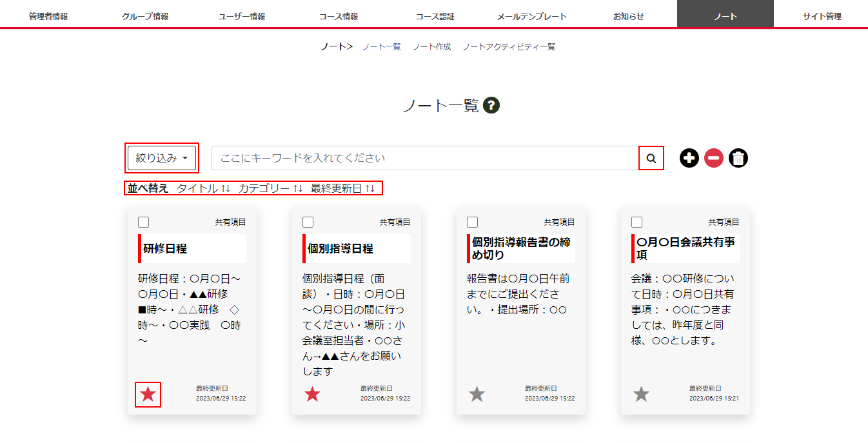
Task: Open the 研修日程 note title
Action: tap(165, 248)
